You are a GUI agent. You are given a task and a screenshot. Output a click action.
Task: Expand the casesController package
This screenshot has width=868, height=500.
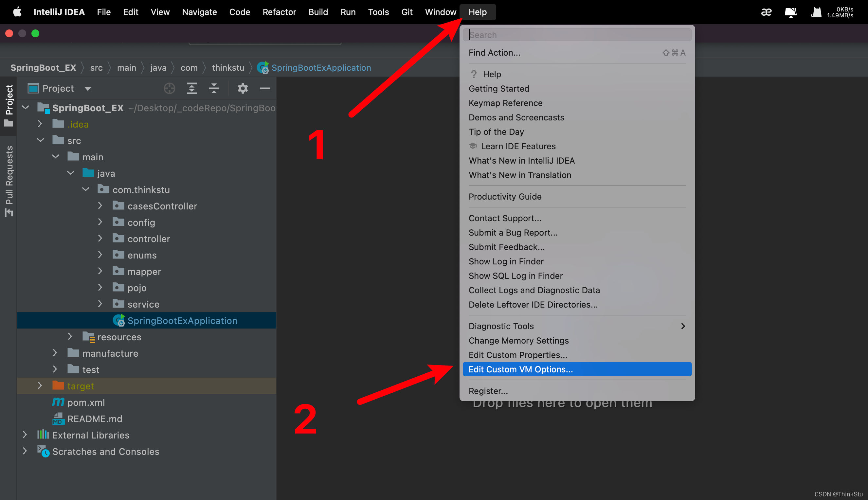[x=100, y=205]
